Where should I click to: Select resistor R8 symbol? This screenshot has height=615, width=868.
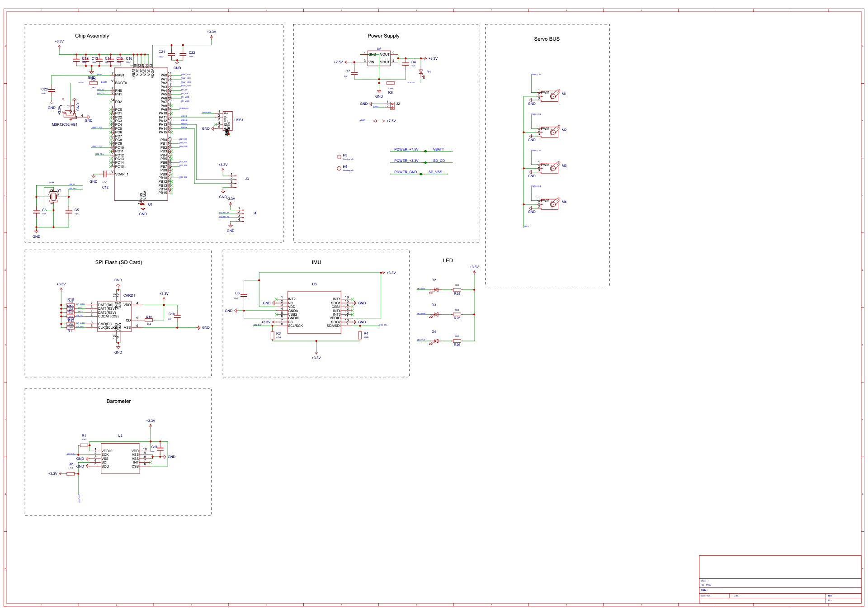tap(391, 83)
